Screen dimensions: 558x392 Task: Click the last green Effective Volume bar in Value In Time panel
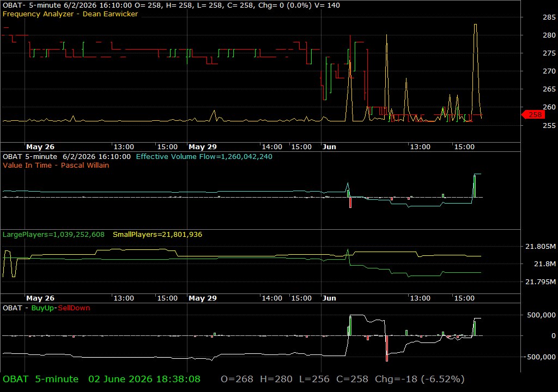[x=475, y=186]
